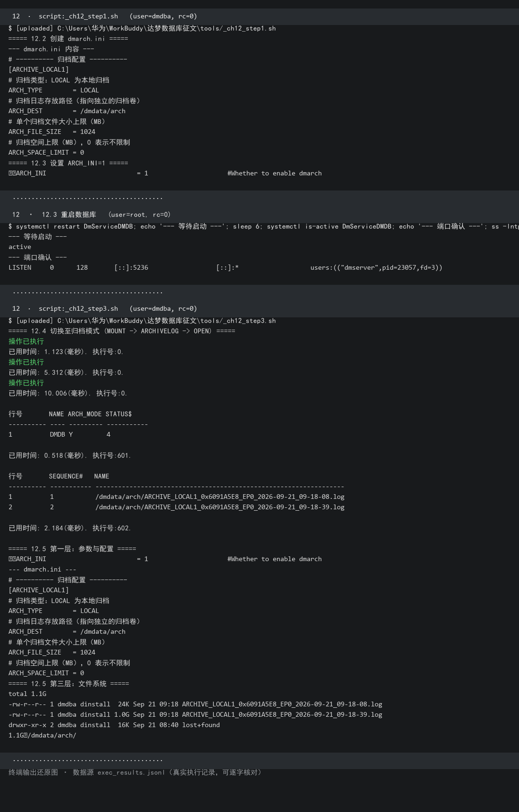
Task: Click the script:_ch12_step3.sh header line
Action: pyautogui.click(x=104, y=309)
